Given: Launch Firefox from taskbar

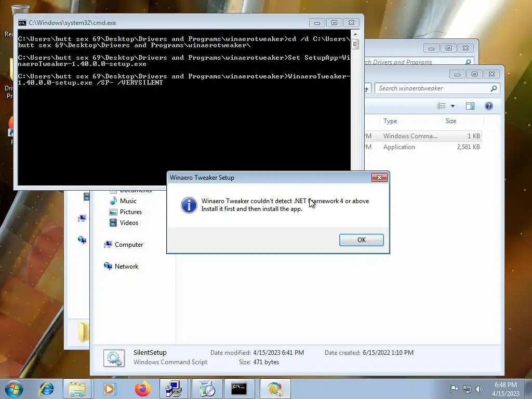Looking at the screenshot, I should coord(142,389).
